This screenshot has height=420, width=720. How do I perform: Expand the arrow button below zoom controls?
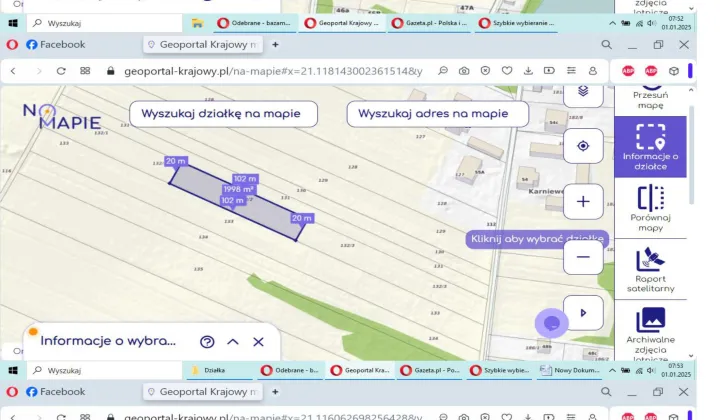coord(583,312)
